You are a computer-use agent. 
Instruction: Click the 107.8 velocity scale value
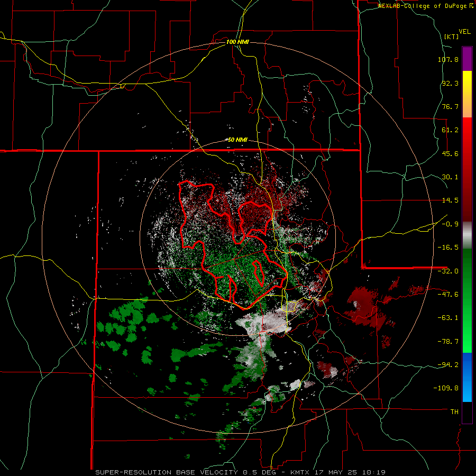click(448, 59)
